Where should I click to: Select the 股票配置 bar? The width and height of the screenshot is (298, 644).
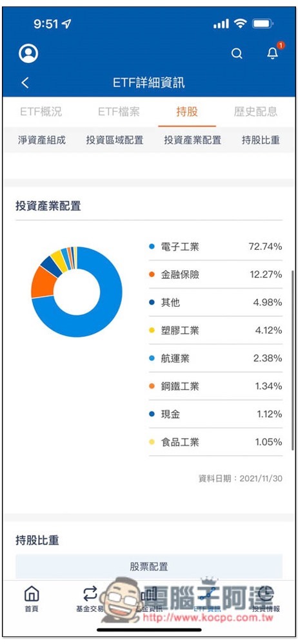(x=149, y=567)
